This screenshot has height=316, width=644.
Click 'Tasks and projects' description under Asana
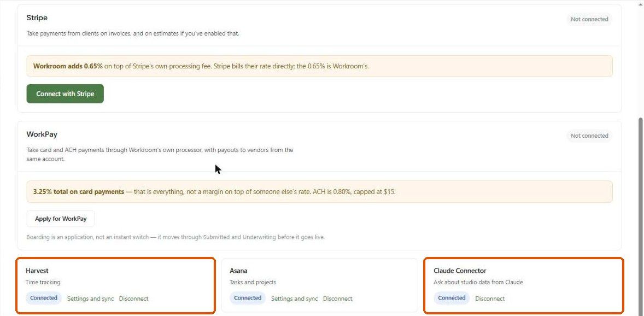(253, 282)
